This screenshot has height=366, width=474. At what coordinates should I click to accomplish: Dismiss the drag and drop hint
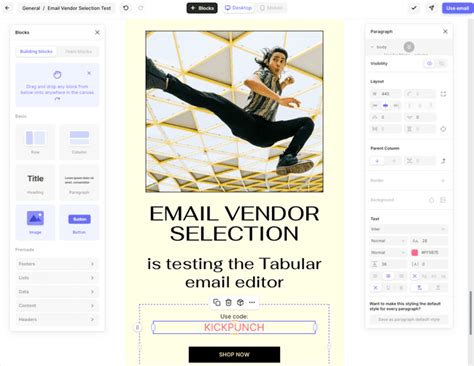89,73
